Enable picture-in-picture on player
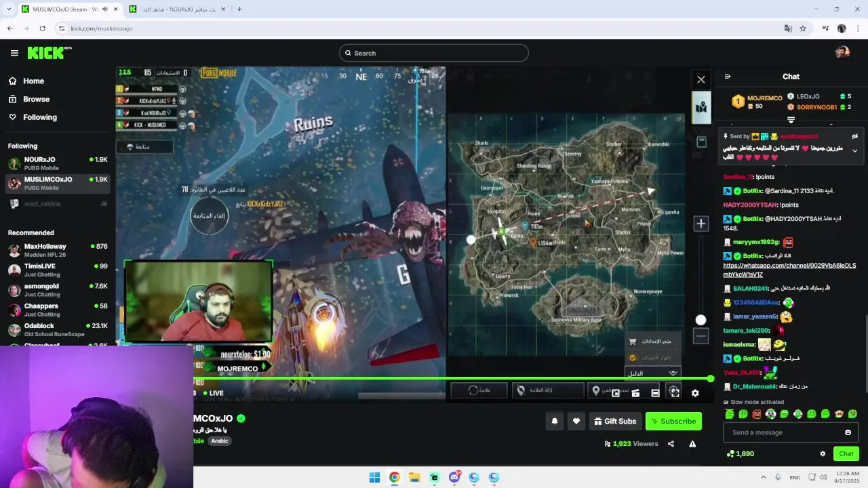 (616, 393)
